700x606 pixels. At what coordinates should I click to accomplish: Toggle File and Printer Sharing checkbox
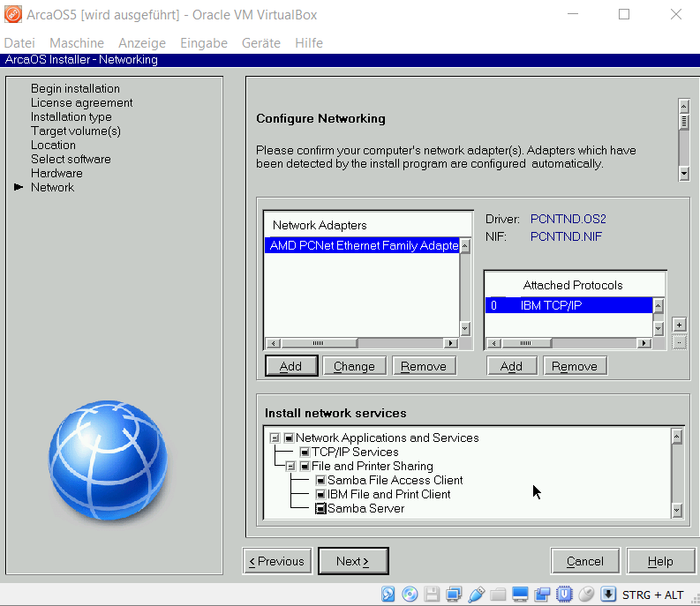tap(305, 467)
